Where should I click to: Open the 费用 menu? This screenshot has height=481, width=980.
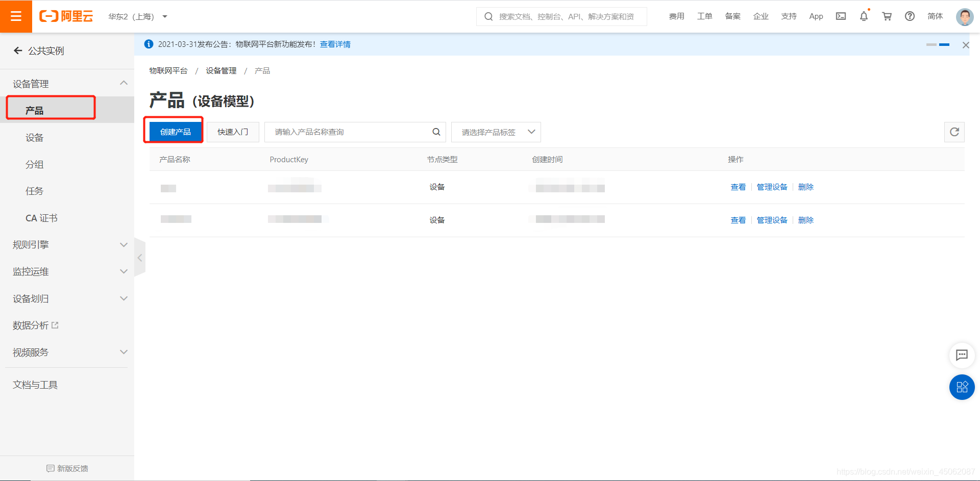(x=676, y=16)
